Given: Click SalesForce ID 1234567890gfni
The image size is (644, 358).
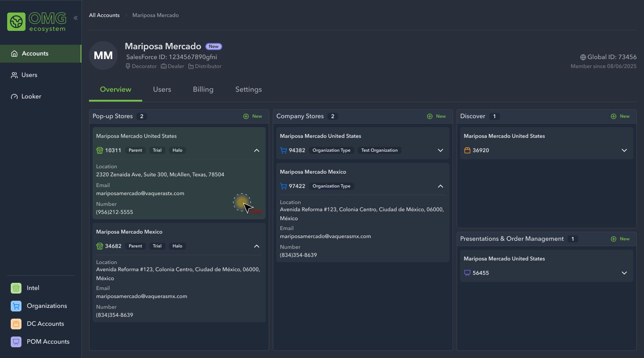Looking at the screenshot, I should 172,57.
